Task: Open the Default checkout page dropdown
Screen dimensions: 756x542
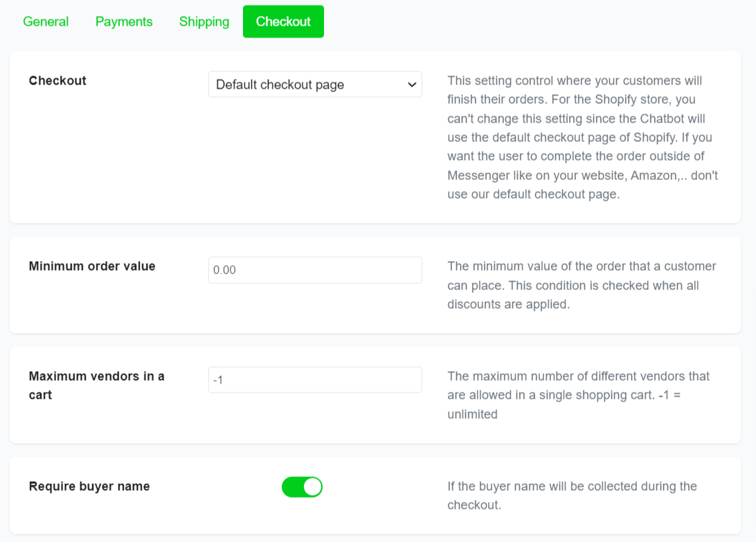Action: coord(315,84)
